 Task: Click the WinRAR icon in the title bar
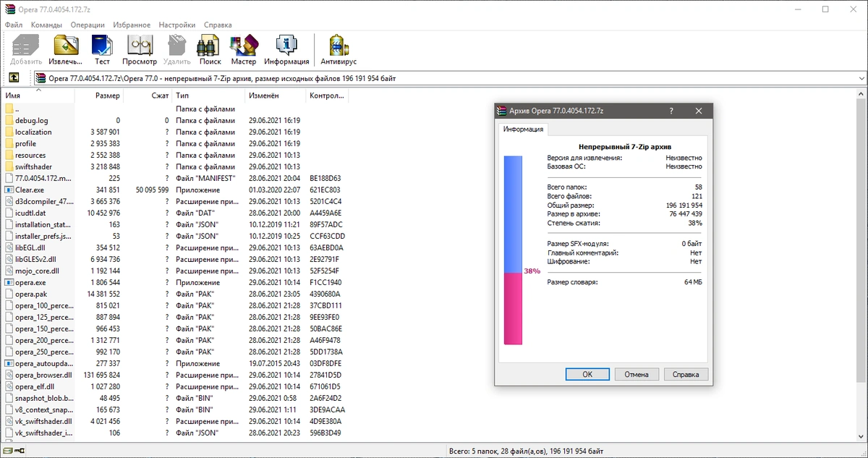(x=9, y=9)
